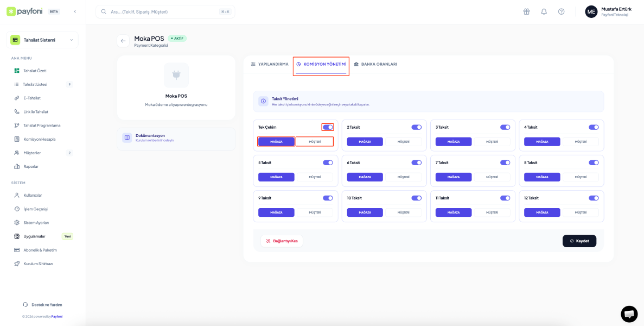Switch to the Banka Oranları tab
644x326 pixels.
pyautogui.click(x=375, y=64)
